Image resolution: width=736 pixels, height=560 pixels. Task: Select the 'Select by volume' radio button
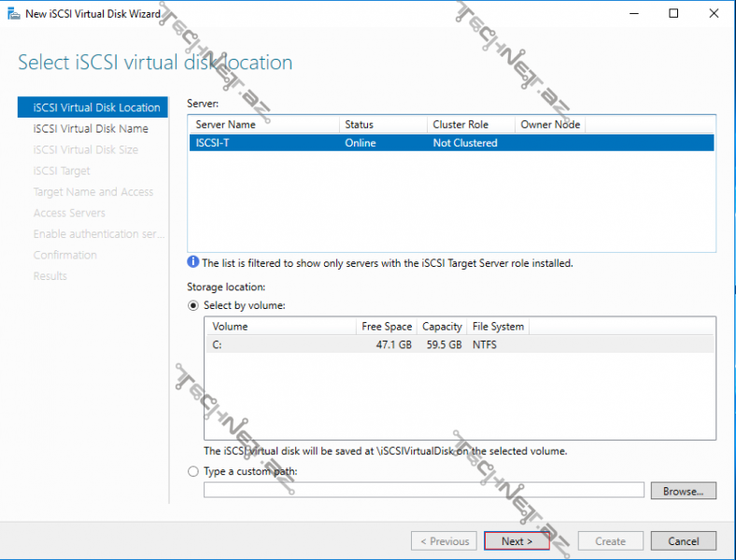[x=193, y=305]
